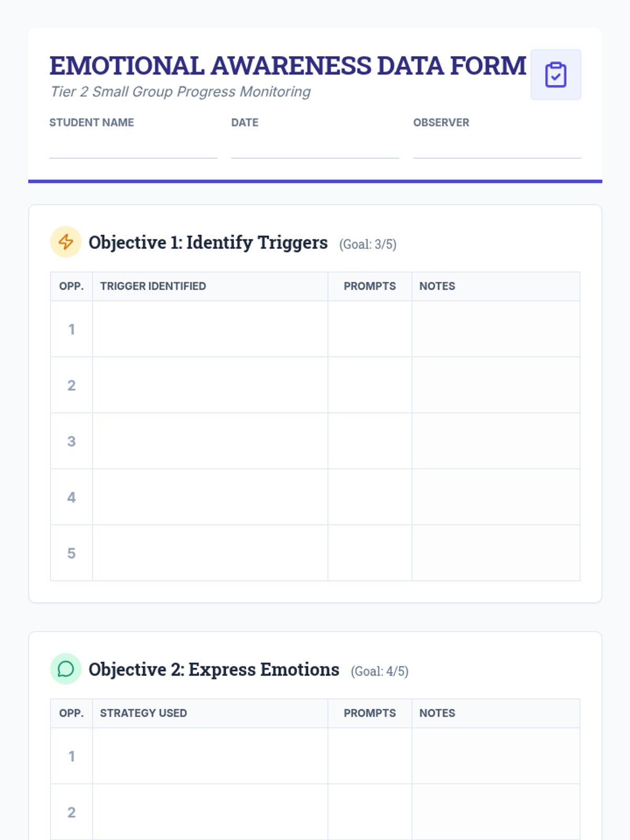
Task: Click the Student Name input line
Action: pos(133,147)
